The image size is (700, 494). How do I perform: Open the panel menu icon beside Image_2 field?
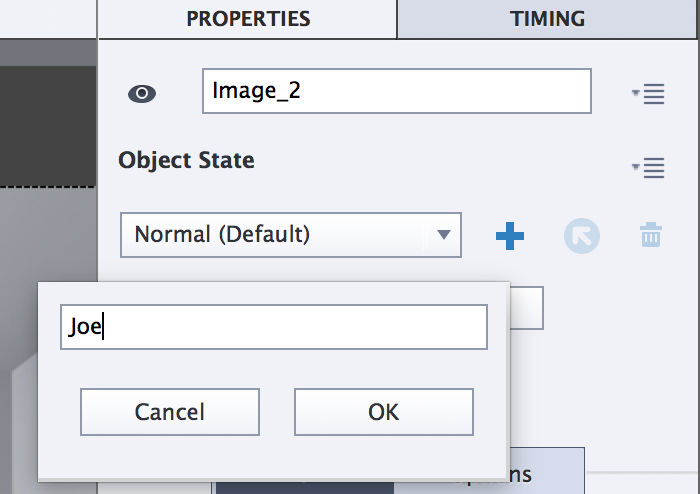(x=649, y=94)
